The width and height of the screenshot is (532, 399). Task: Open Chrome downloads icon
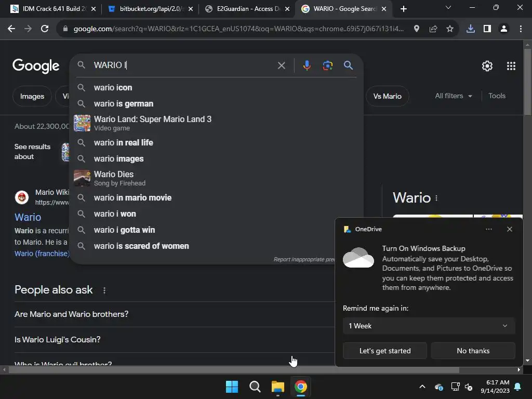(471, 29)
